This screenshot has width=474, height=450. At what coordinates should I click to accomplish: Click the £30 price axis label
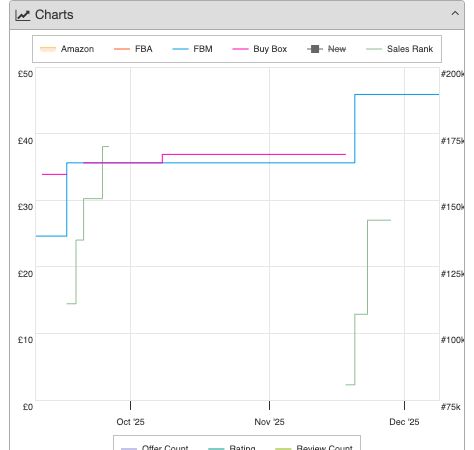25,207
